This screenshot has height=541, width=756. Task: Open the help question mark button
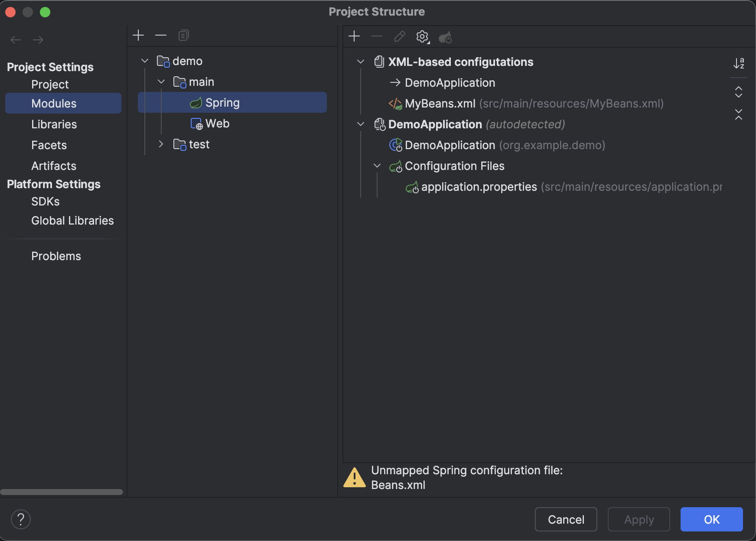[21, 519]
